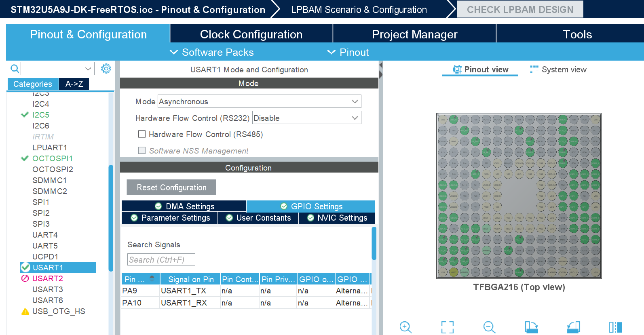Click the zoom out magnifier icon
The width and height of the screenshot is (644, 335).
pos(489,327)
